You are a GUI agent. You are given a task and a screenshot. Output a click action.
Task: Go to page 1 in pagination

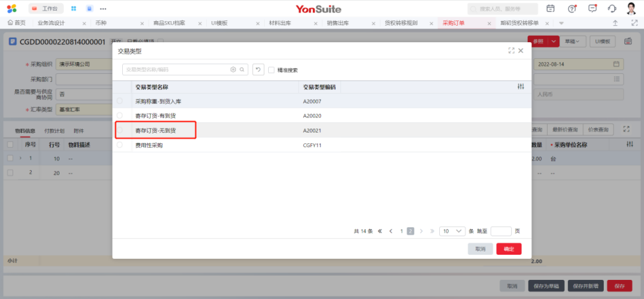click(x=401, y=231)
